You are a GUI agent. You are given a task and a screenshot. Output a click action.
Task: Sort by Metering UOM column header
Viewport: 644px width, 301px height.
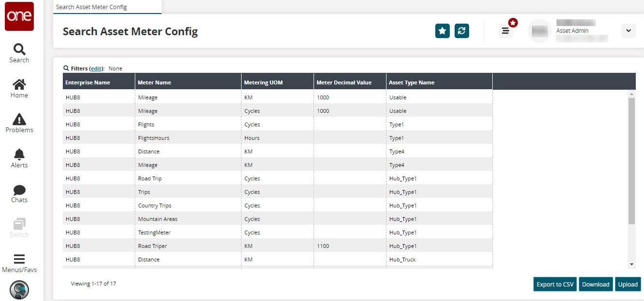(263, 82)
